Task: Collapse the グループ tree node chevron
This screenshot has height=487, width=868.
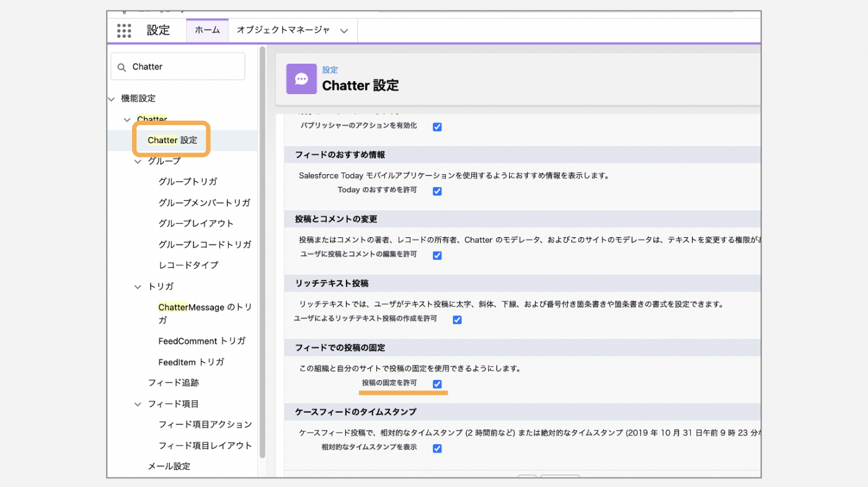Action: [138, 161]
